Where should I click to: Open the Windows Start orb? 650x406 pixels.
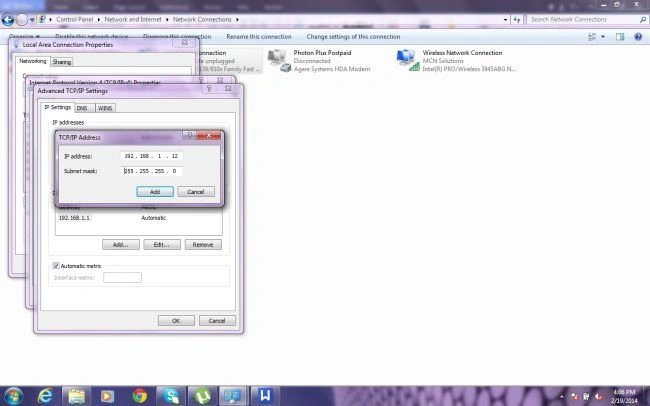click(x=14, y=396)
